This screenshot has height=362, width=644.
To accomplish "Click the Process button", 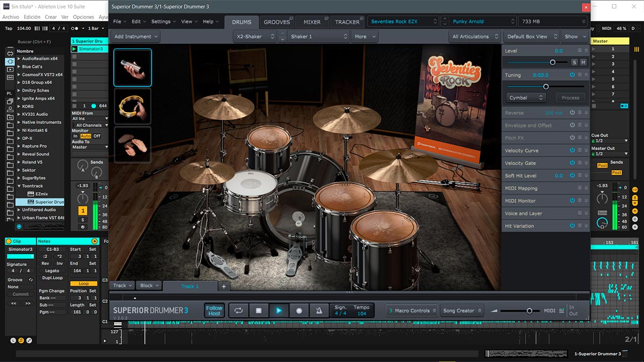I will tap(570, 98).
